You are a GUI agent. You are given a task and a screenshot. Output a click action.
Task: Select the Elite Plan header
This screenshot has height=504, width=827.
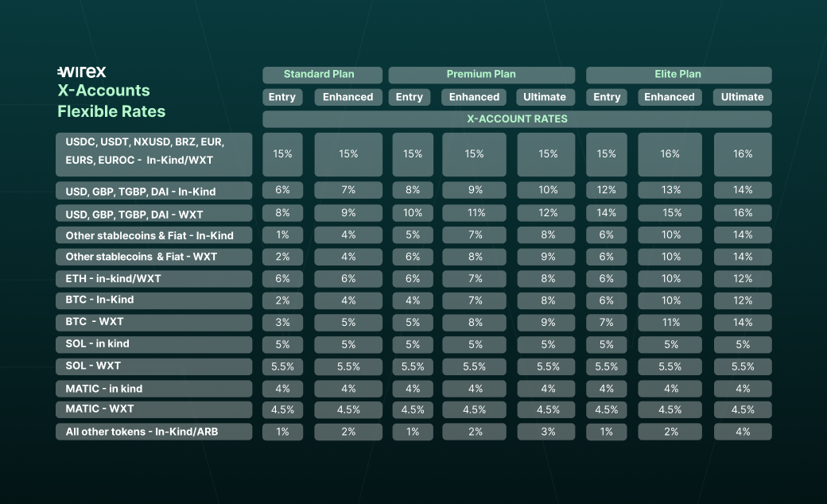coord(679,75)
